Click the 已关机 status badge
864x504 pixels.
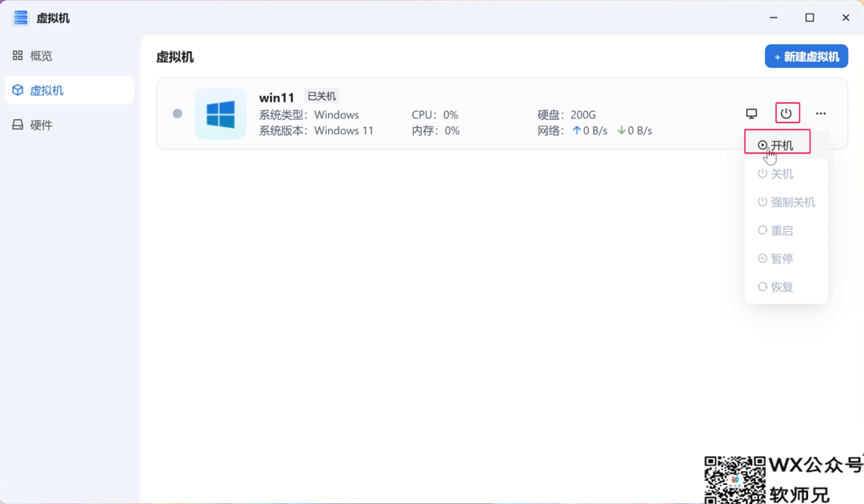pos(322,96)
